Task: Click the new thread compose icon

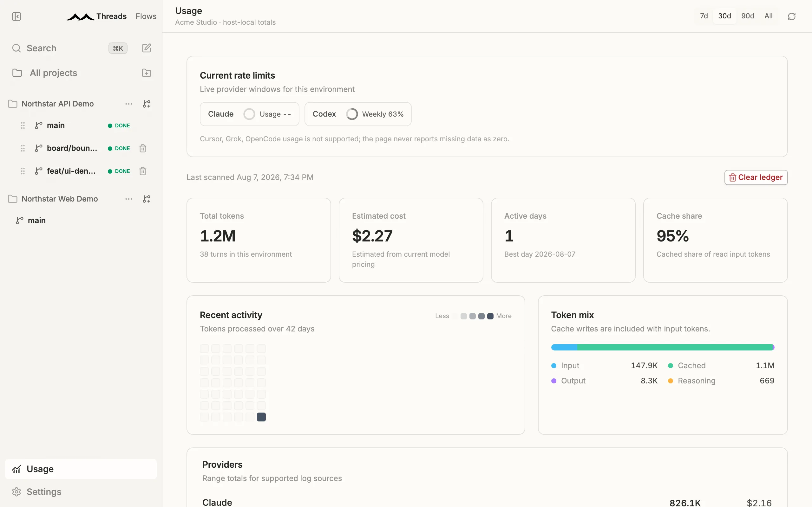Action: 147,48
